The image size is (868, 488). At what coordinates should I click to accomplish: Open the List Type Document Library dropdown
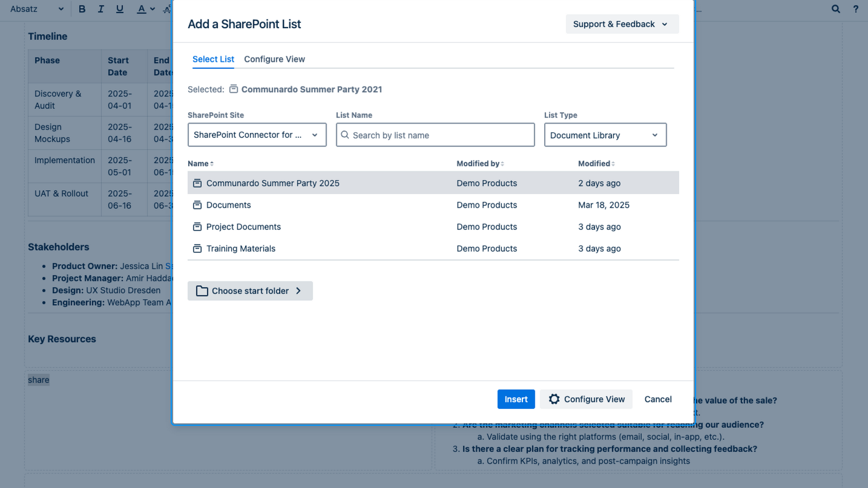point(605,134)
